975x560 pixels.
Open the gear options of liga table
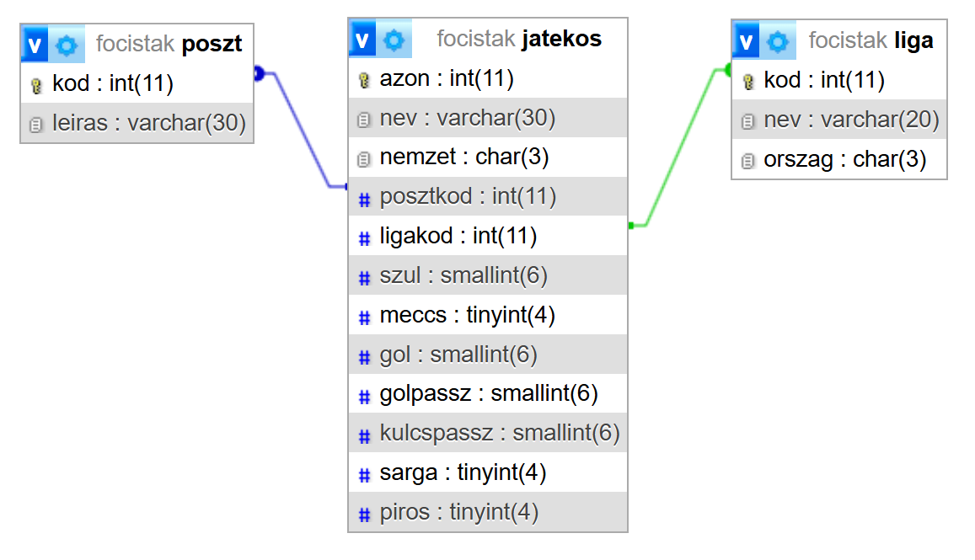[x=778, y=41]
